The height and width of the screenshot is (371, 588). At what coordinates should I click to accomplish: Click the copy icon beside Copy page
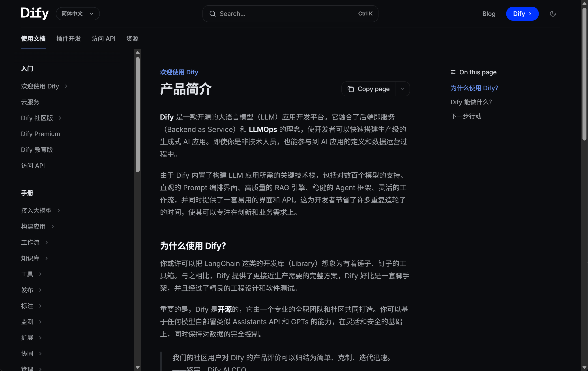coord(351,89)
